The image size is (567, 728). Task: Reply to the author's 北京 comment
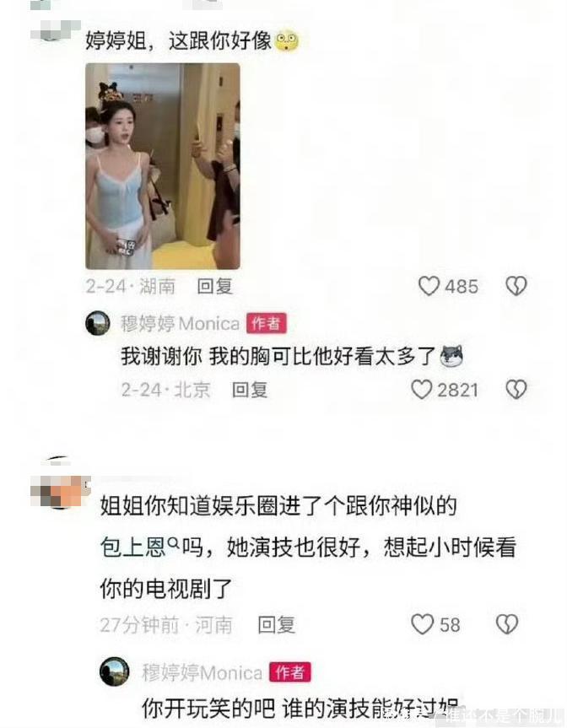250,390
